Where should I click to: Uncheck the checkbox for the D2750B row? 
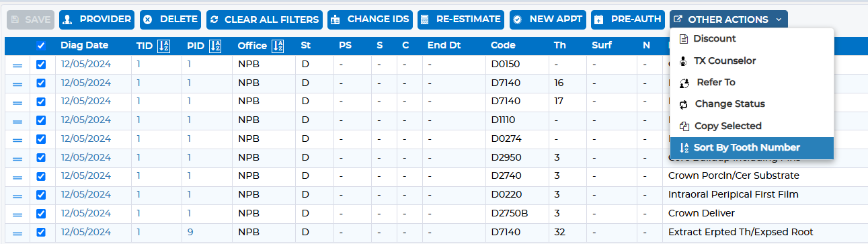[41, 214]
